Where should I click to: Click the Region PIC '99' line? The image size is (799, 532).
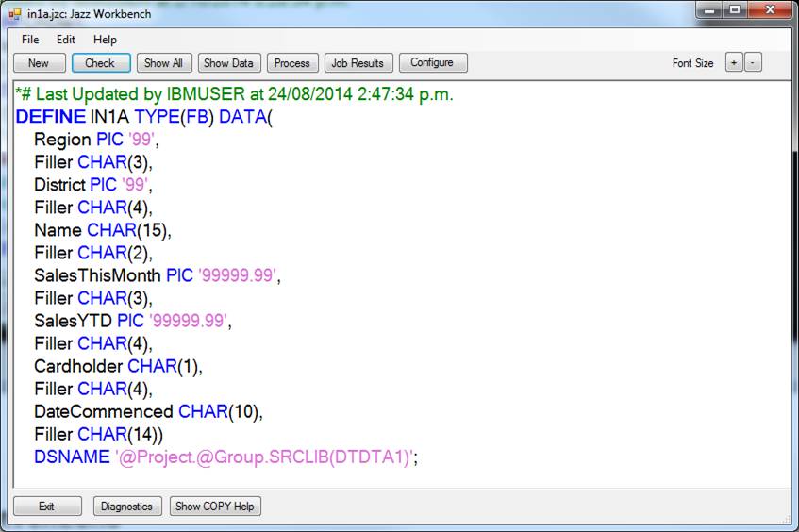tap(96, 140)
